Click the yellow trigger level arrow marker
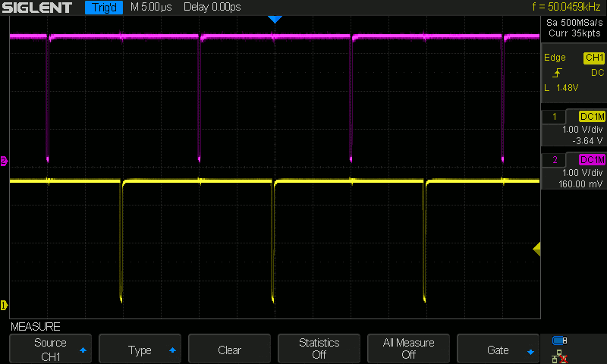 click(x=536, y=249)
